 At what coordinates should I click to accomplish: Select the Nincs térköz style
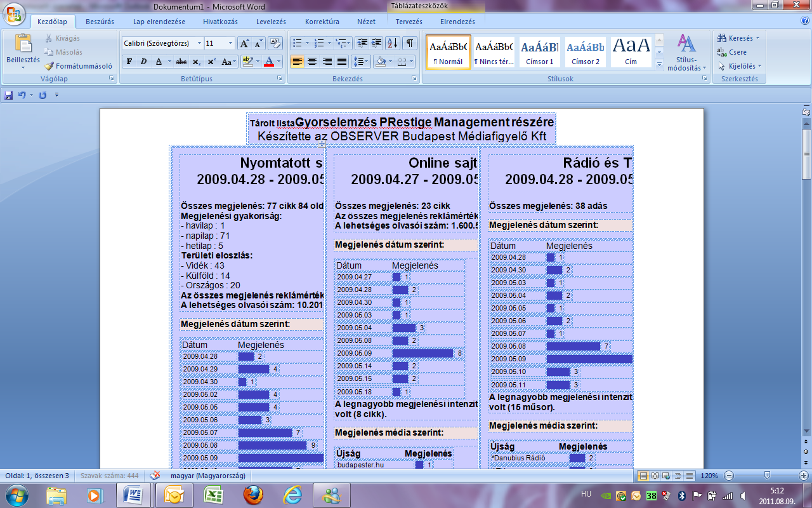coord(494,51)
